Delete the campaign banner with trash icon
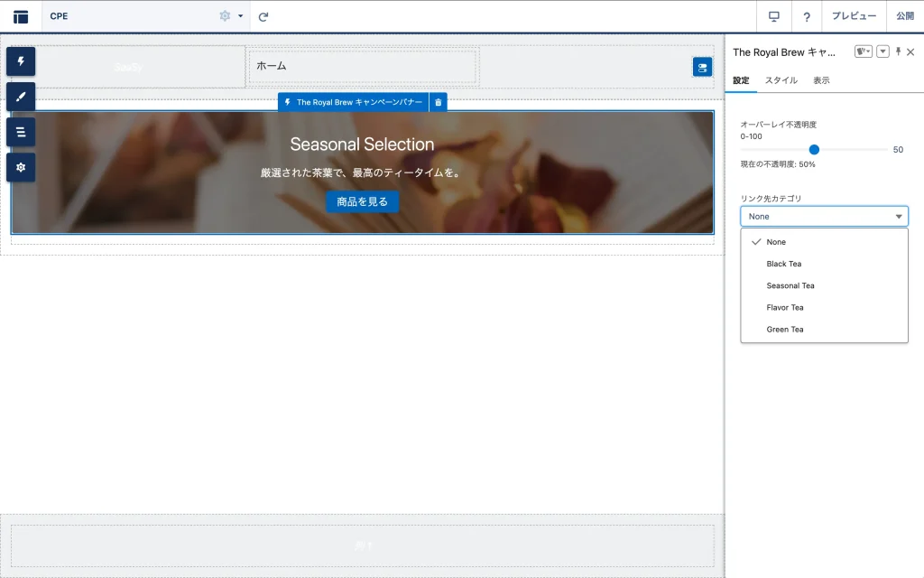 tap(439, 102)
